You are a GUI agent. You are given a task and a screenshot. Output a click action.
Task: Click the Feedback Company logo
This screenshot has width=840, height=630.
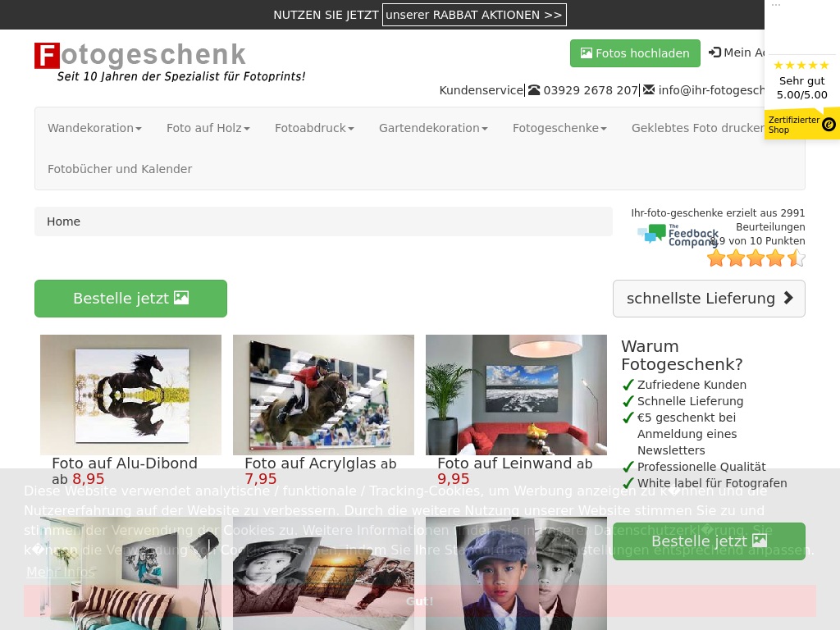click(x=678, y=235)
